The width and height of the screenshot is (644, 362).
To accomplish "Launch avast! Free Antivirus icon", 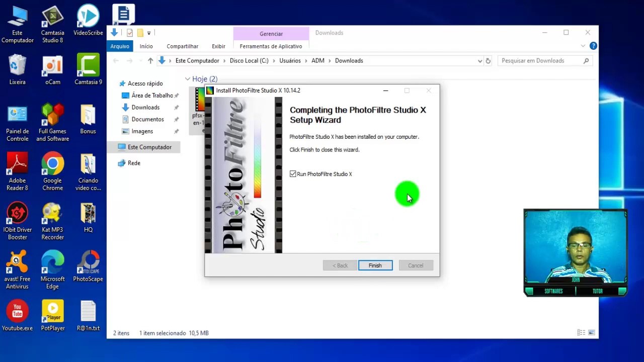I will (x=17, y=270).
